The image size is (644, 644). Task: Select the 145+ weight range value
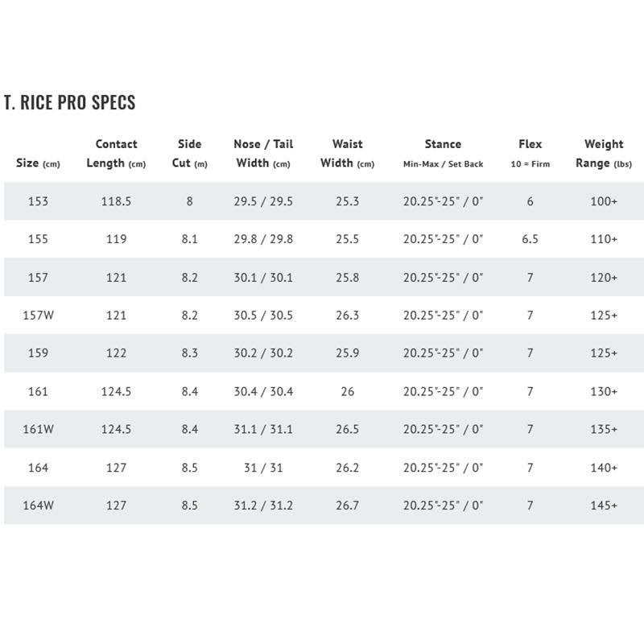click(x=604, y=506)
